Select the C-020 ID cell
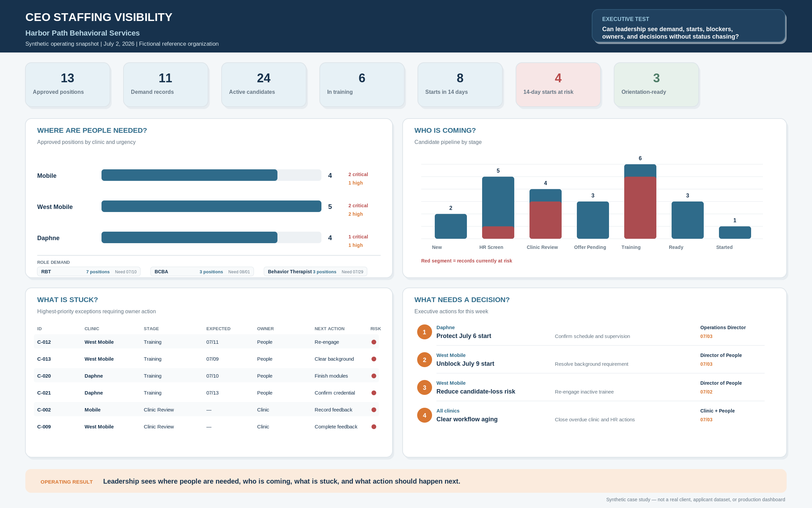 (x=44, y=376)
